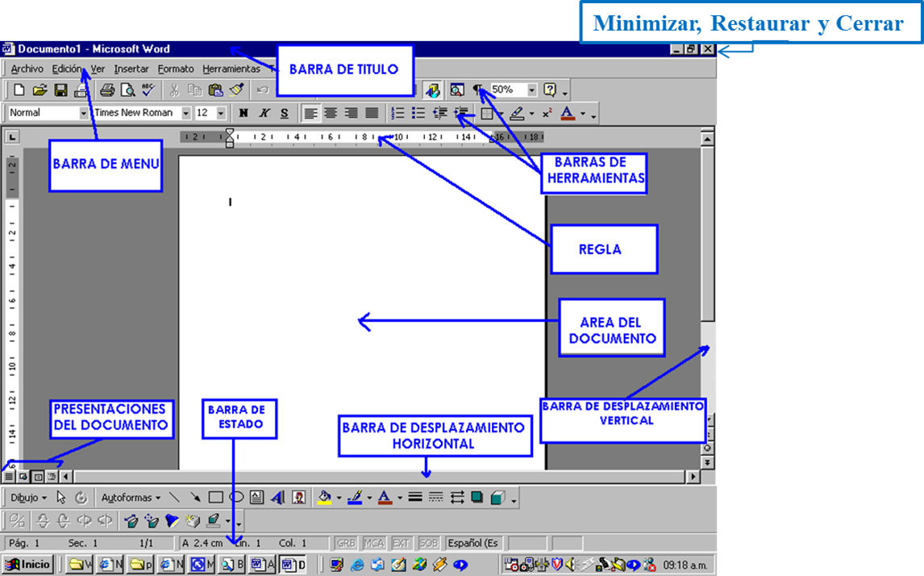This screenshot has width=924, height=576.
Task: Run the spelling checker
Action: (x=147, y=89)
